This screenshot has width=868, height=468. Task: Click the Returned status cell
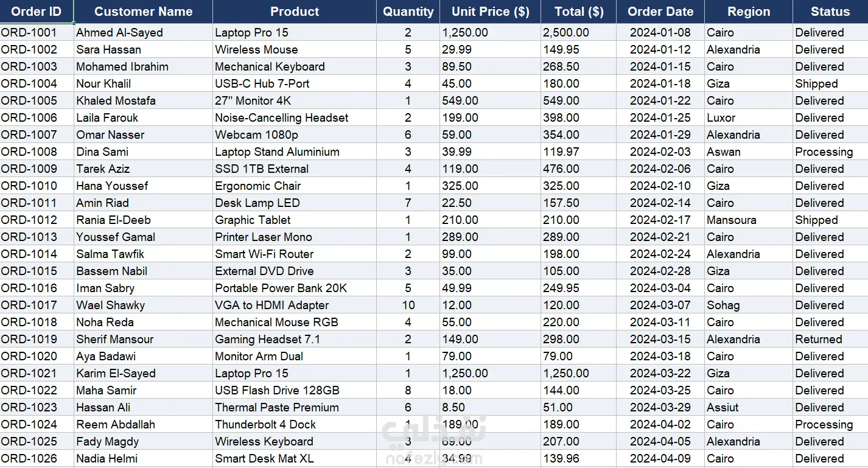[x=830, y=339]
